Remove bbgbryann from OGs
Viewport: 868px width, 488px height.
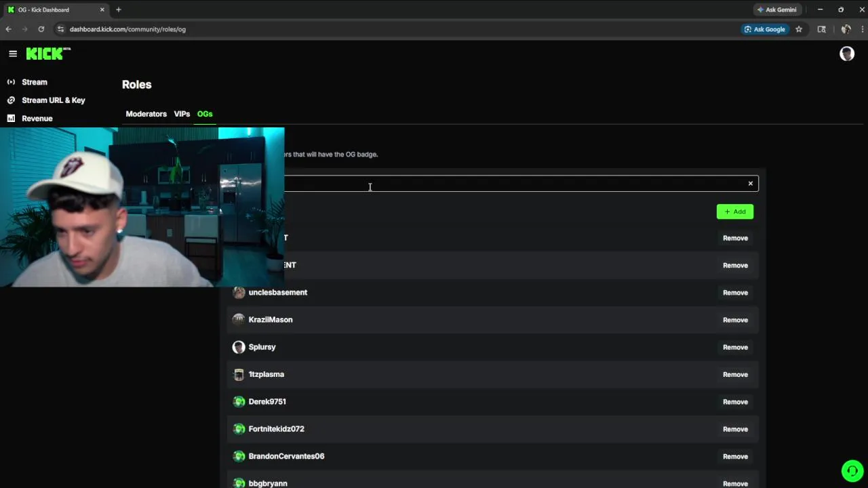click(x=735, y=483)
